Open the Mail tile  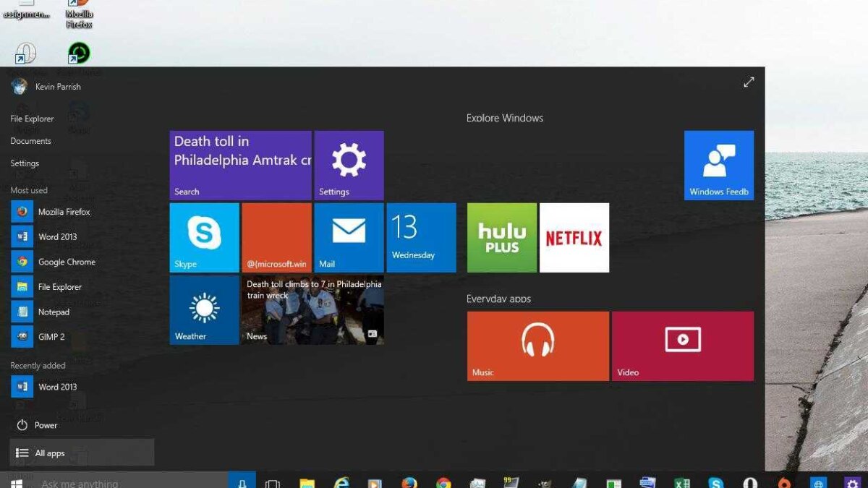(x=349, y=237)
